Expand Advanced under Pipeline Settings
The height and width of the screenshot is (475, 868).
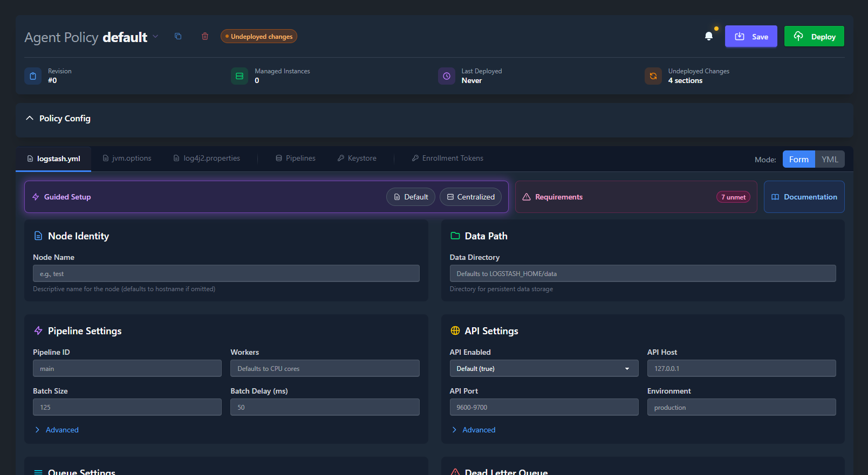[x=57, y=430]
